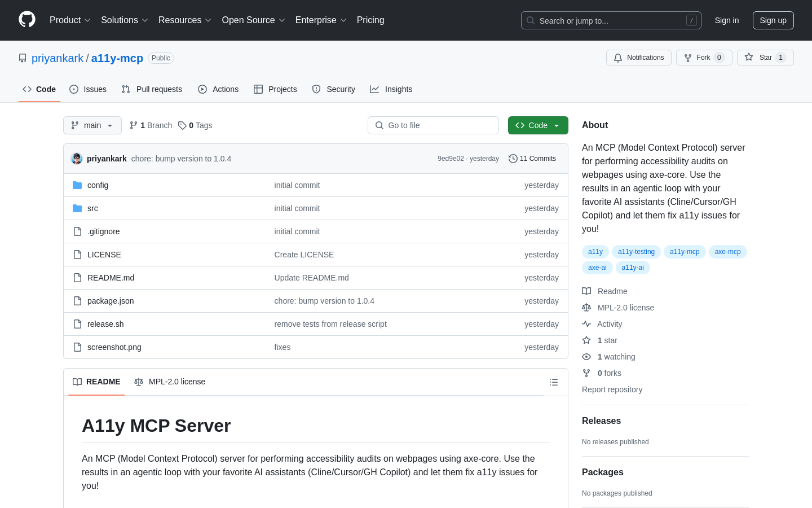This screenshot has height=508, width=812.
Task: Select the README tab in file viewer
Action: [x=96, y=382]
